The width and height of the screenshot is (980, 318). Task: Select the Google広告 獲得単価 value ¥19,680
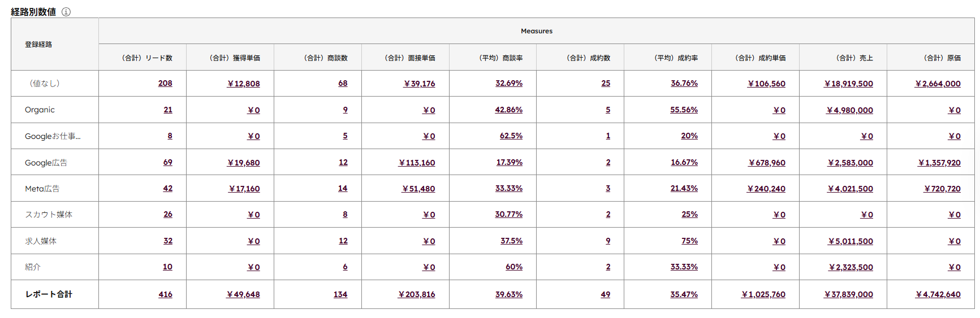tap(244, 163)
